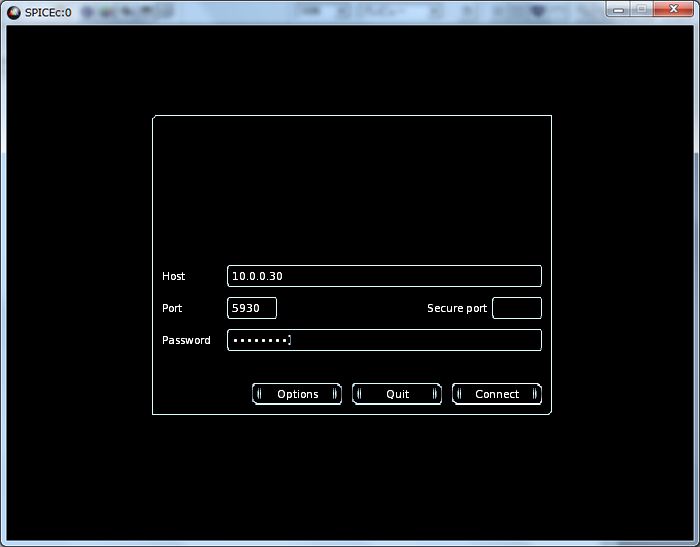700x547 pixels.
Task: Click the Secure port input field
Action: click(x=517, y=308)
